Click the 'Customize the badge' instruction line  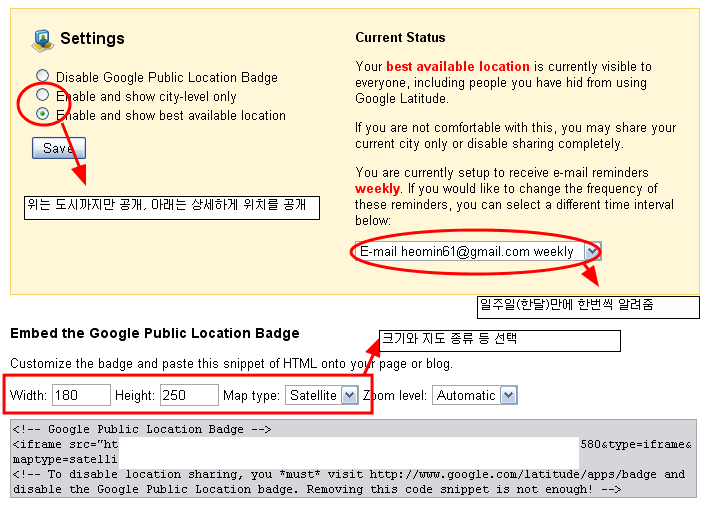[231, 363]
